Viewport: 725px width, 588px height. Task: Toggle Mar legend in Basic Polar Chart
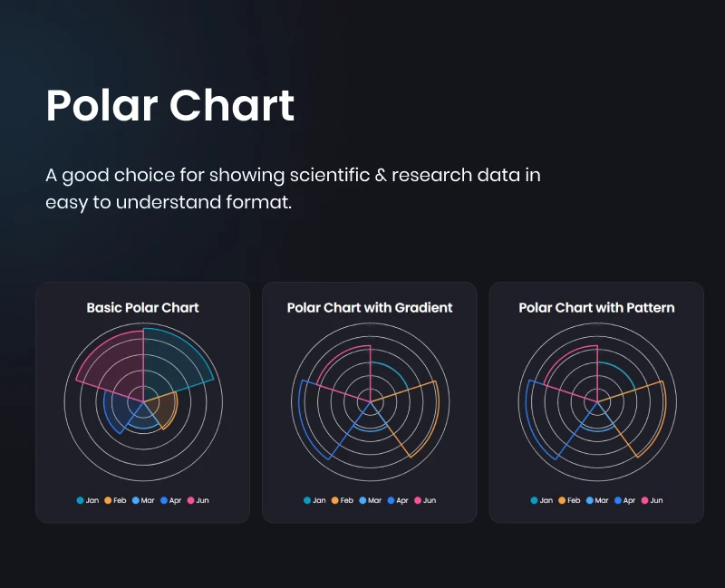pos(143,500)
